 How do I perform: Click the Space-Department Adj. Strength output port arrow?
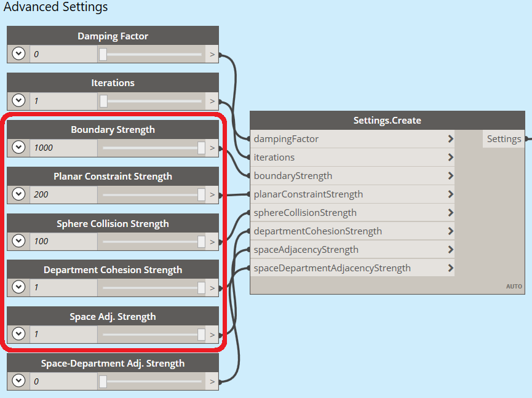pos(212,381)
